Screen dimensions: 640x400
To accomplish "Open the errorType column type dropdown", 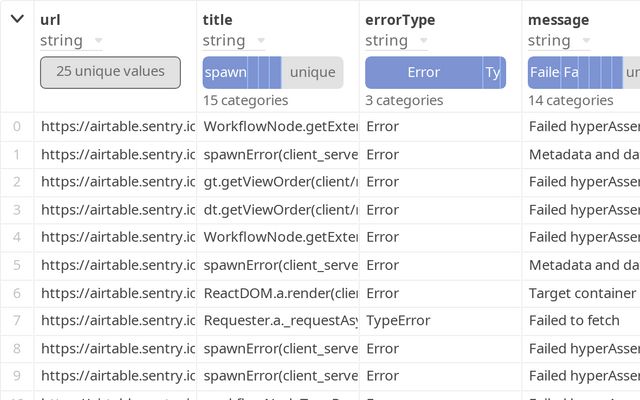I will pos(422,41).
